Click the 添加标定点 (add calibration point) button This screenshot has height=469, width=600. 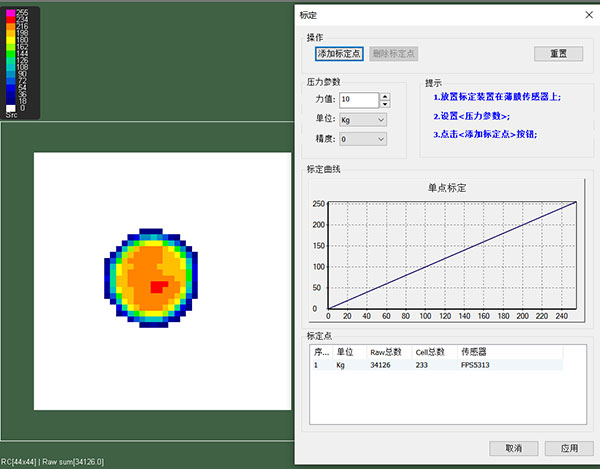pyautogui.click(x=339, y=53)
